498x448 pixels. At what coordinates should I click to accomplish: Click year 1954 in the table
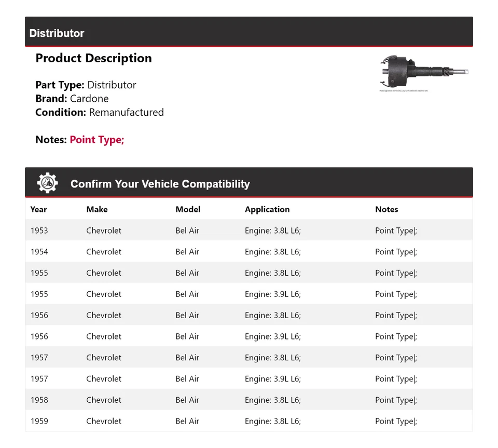[39, 252]
